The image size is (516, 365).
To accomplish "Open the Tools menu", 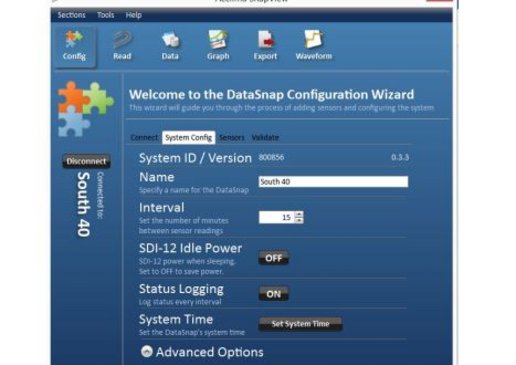I will click(106, 15).
